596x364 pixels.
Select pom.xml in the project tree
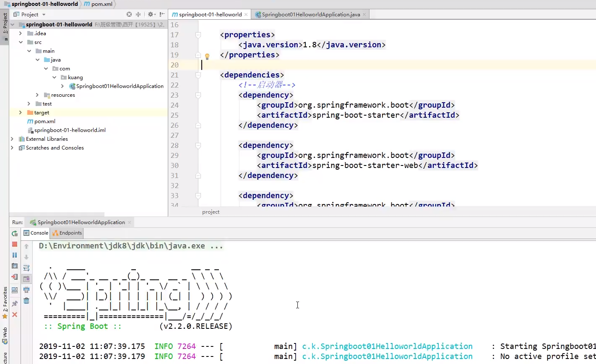click(44, 121)
